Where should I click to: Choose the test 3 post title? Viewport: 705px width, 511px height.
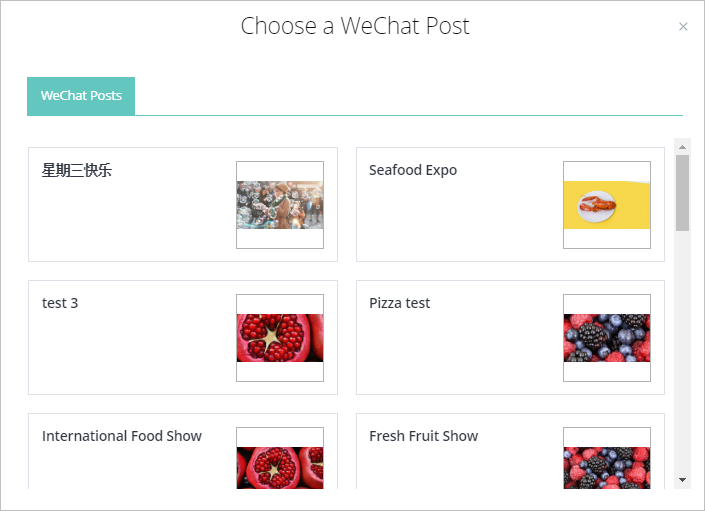point(60,303)
